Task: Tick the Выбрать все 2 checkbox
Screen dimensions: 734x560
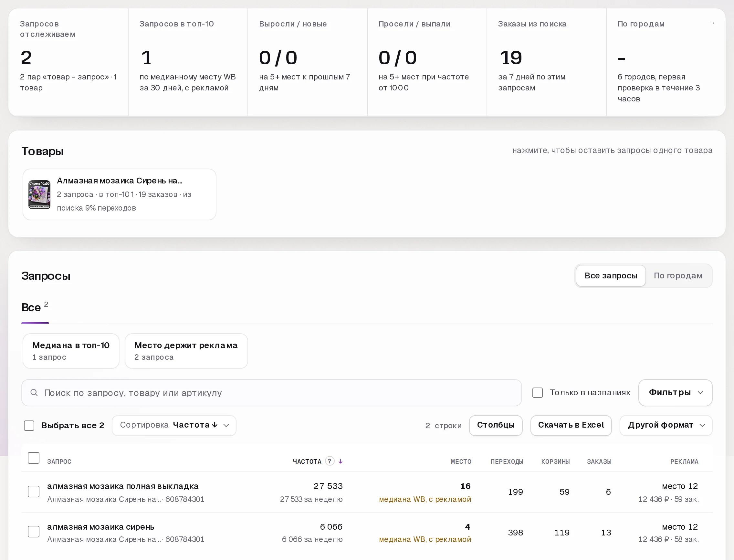Action: tap(29, 425)
